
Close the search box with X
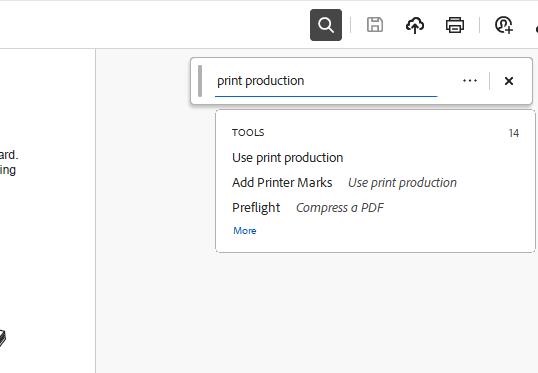tap(509, 81)
